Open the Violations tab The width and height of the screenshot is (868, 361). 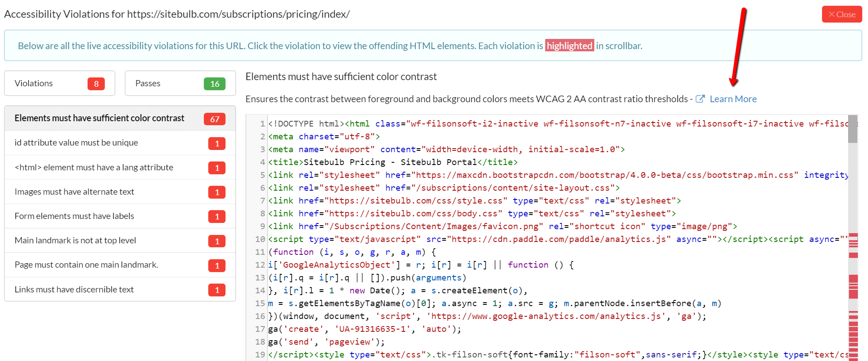60,83
